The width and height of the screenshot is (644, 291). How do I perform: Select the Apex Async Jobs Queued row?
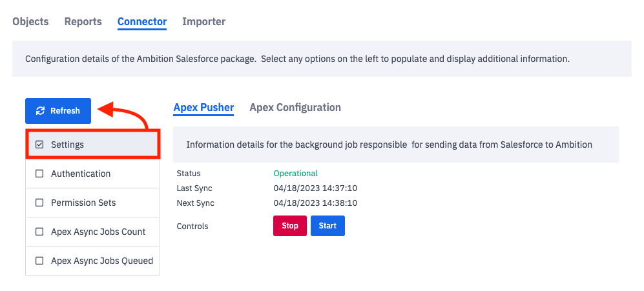point(102,261)
